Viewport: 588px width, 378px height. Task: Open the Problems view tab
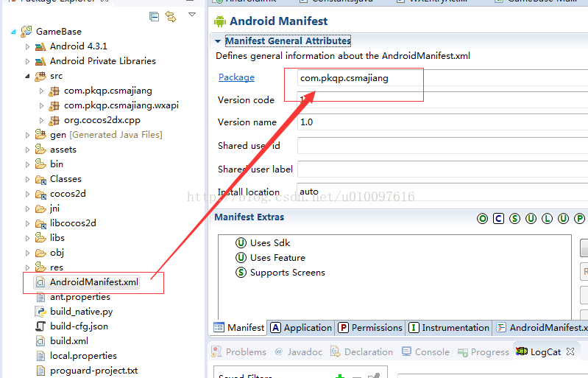pyautogui.click(x=238, y=352)
